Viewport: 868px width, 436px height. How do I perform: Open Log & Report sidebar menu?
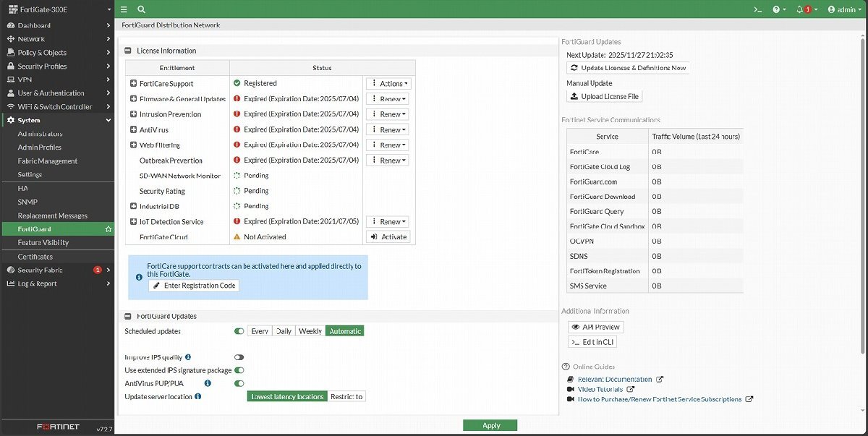57,283
